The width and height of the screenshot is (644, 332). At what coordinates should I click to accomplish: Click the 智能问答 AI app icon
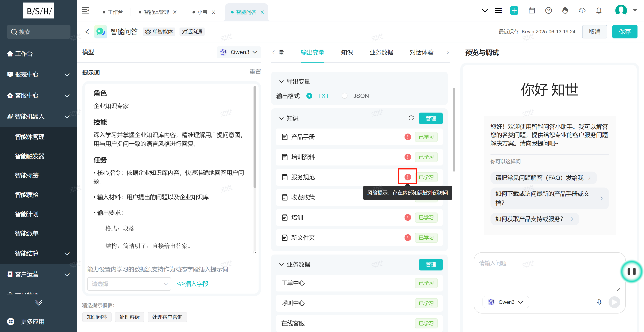(x=100, y=31)
